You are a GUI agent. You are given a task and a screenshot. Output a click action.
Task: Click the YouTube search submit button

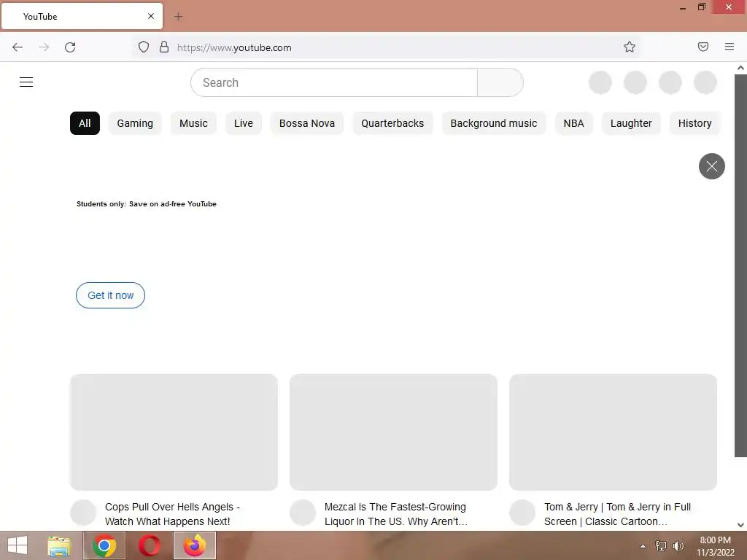click(x=500, y=82)
